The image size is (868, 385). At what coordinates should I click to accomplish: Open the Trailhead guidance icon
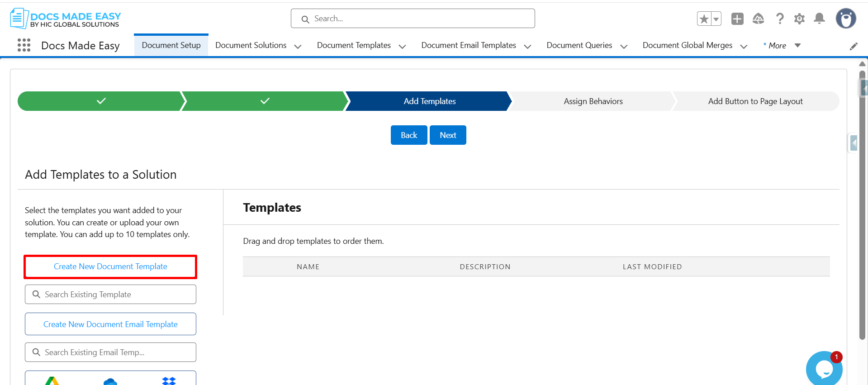pos(758,19)
